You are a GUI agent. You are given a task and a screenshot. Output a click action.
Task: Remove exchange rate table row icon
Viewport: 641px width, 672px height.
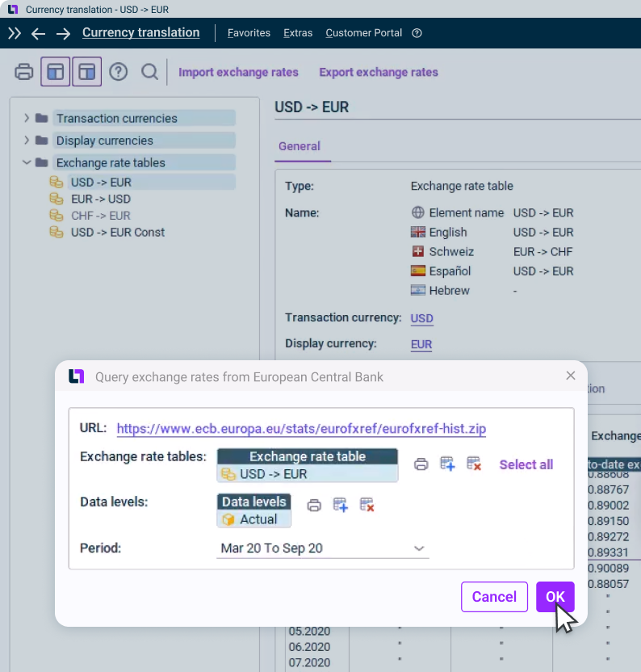tap(474, 464)
